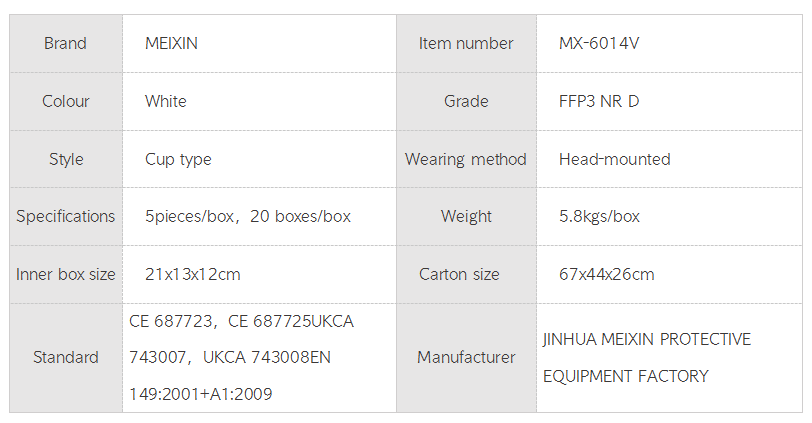Select the FFP3 NR D grade
This screenshot has height=423, width=812.
point(599,101)
